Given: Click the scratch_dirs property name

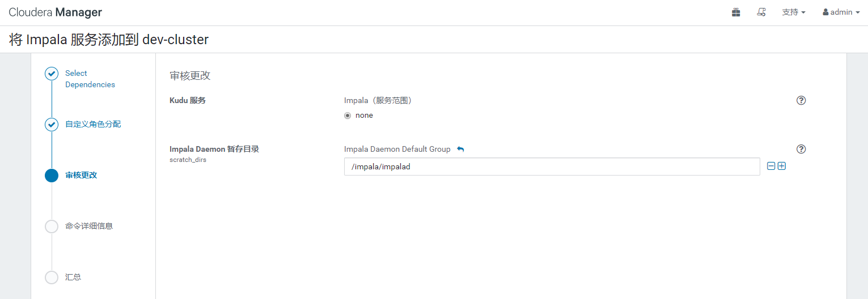Looking at the screenshot, I should point(188,160).
